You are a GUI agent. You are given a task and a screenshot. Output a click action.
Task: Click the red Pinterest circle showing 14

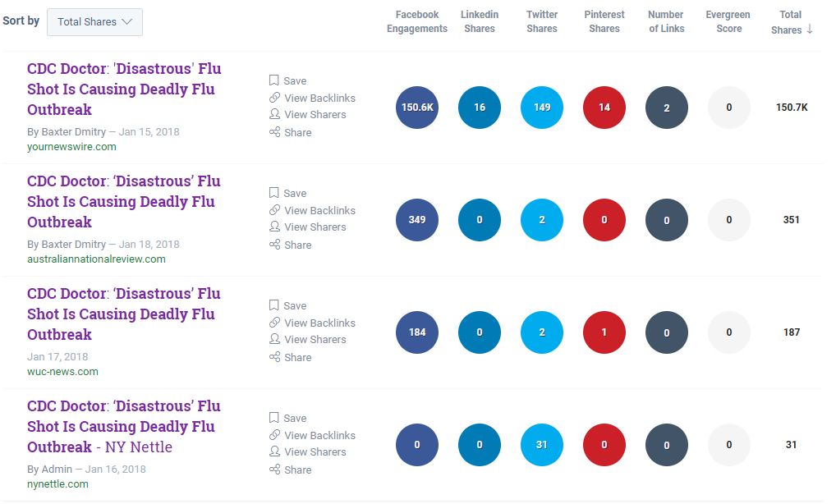(x=604, y=108)
